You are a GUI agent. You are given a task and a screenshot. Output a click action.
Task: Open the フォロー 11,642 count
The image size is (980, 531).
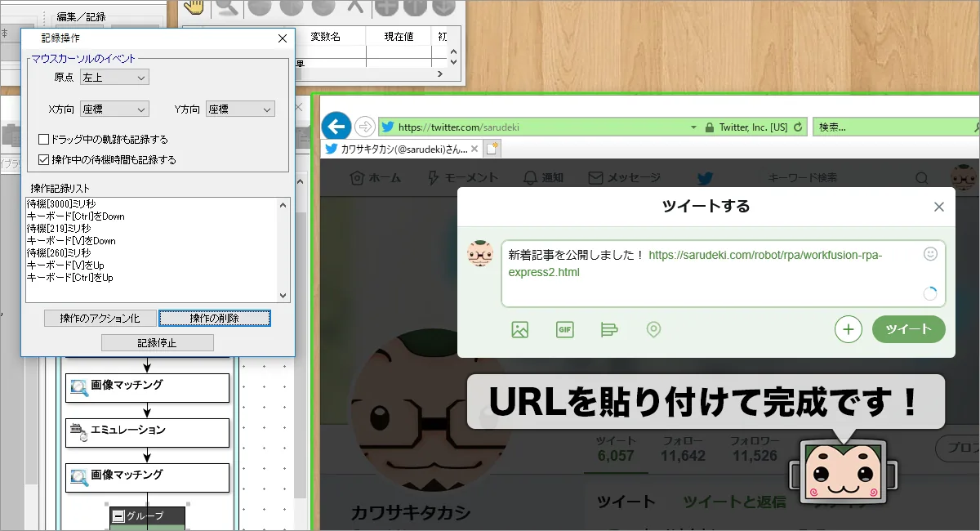click(683, 448)
